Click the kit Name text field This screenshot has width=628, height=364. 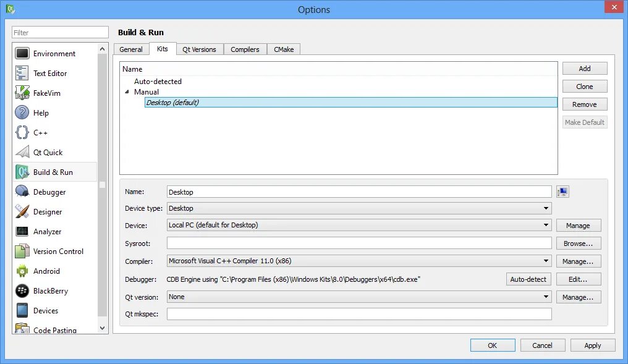(x=359, y=192)
